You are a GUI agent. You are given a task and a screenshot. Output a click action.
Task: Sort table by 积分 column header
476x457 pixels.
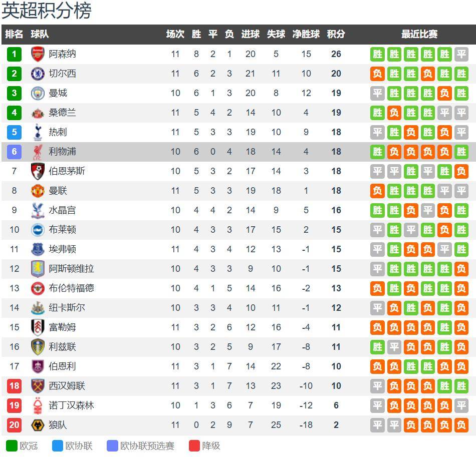tap(336, 34)
